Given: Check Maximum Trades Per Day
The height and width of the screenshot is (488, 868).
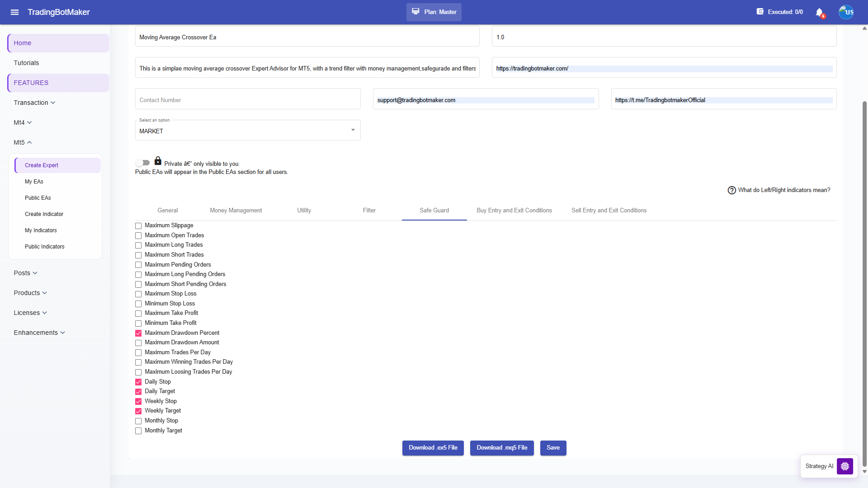Looking at the screenshot, I should click(138, 353).
